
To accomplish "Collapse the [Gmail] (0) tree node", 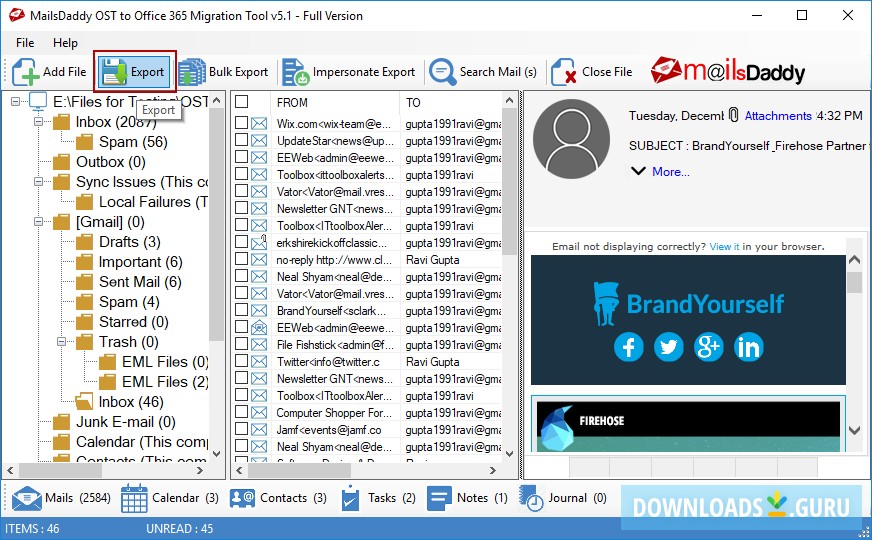I will click(x=38, y=221).
